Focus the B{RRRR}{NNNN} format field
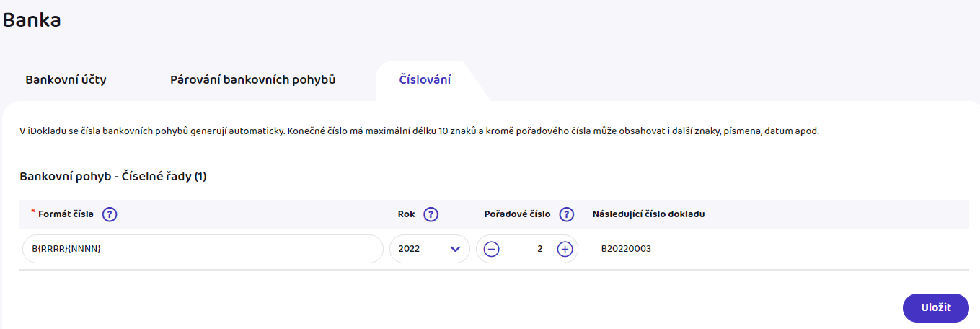Screen dimensions: 980x329 (203, 249)
